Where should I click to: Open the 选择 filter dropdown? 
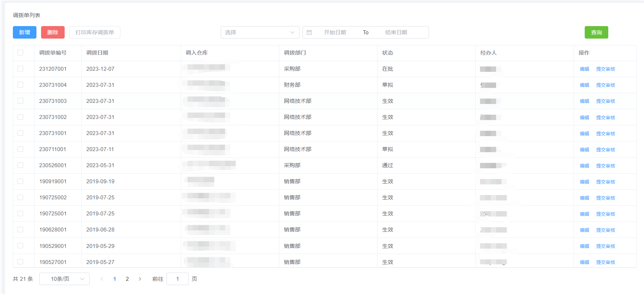(x=260, y=33)
